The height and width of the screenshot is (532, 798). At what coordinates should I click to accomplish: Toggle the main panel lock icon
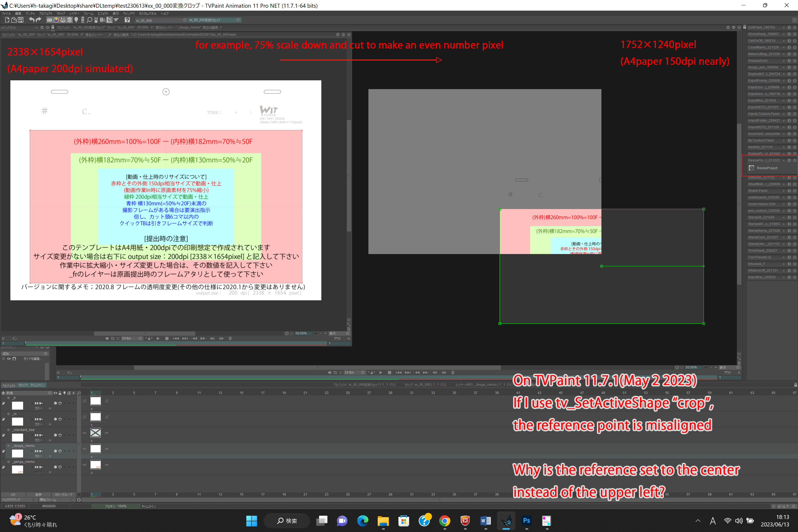(x=53, y=27)
